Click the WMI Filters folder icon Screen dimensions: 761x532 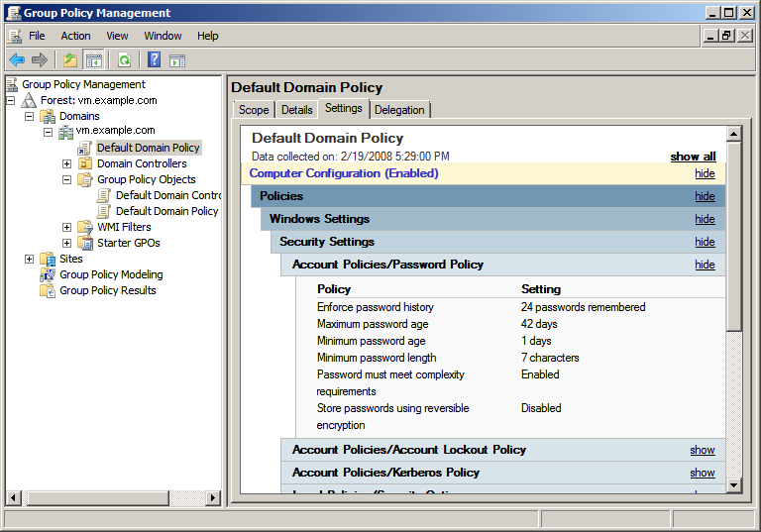click(85, 227)
